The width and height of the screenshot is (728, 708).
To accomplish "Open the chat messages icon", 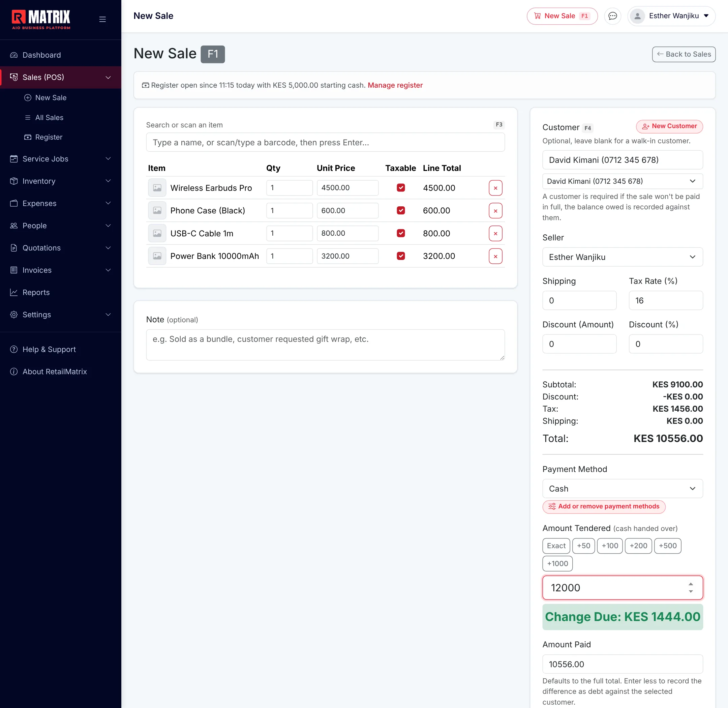I will [613, 16].
